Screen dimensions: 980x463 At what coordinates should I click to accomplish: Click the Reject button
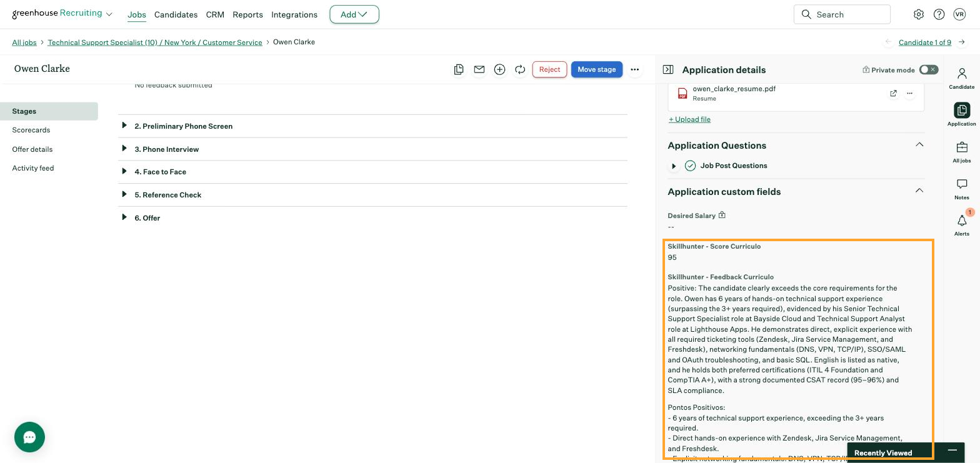pyautogui.click(x=550, y=69)
